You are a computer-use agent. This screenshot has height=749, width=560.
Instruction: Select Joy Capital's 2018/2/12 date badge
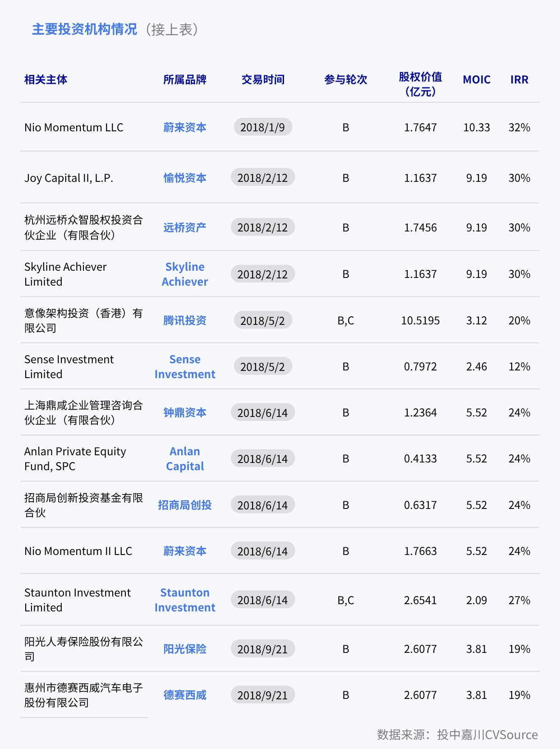[263, 178]
